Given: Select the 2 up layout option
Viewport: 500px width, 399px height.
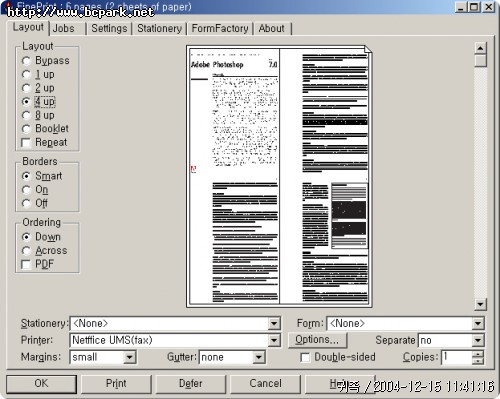Looking at the screenshot, I should [x=26, y=88].
